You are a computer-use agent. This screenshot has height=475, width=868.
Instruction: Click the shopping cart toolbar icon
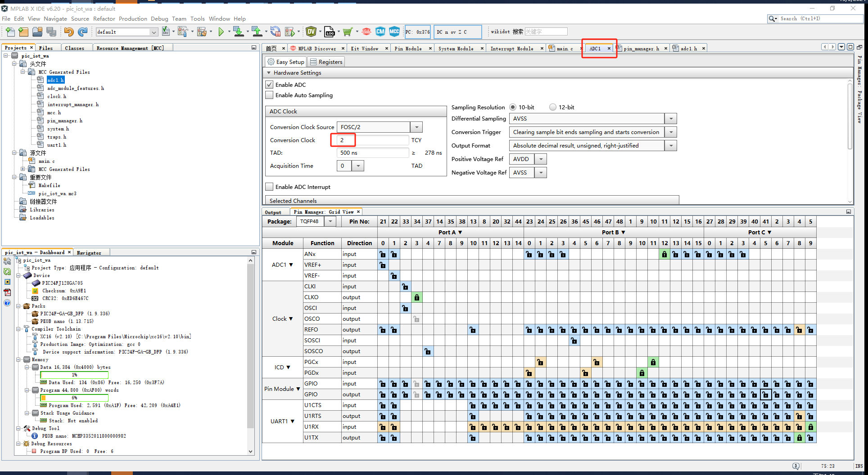[347, 31]
